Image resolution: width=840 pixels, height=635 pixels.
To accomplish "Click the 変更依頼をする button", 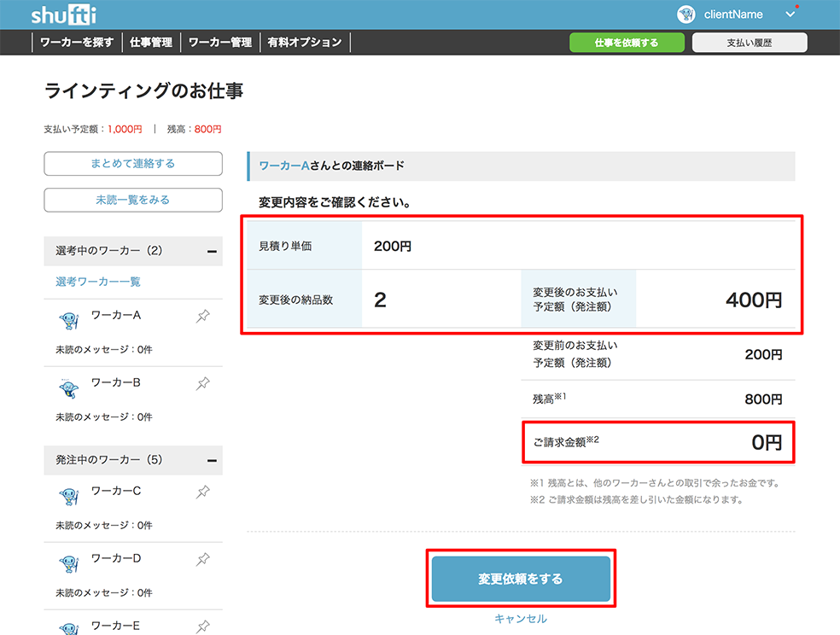I will tap(521, 579).
